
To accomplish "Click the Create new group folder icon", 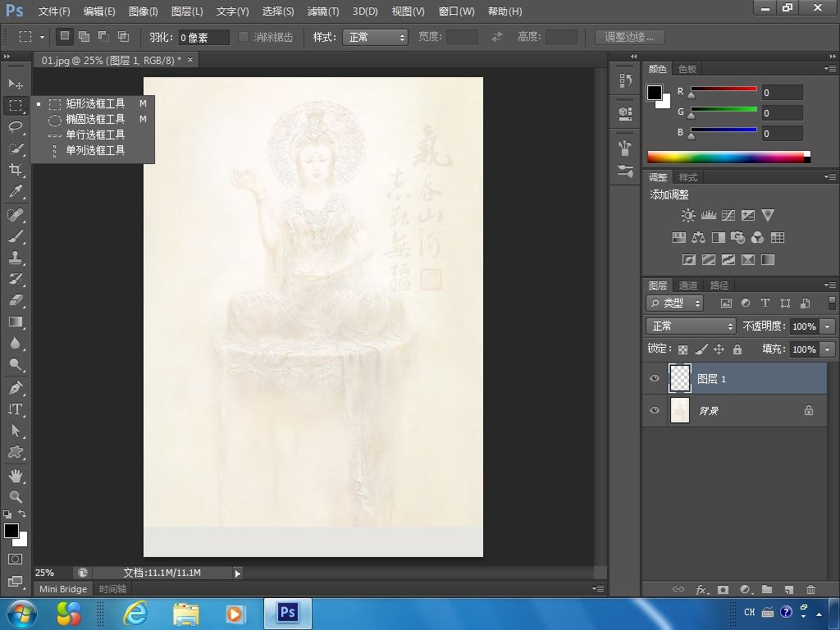I will 767,589.
